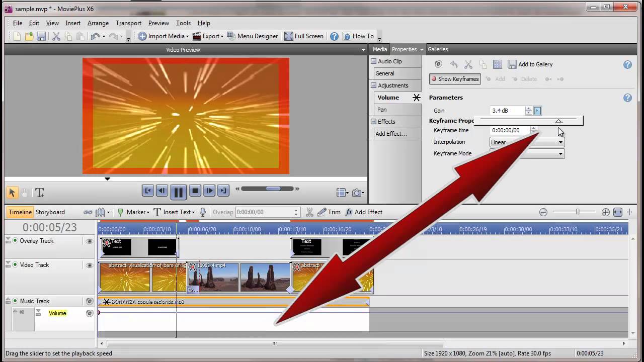This screenshot has width=644, height=362.
Task: Click the timeline zoom slider handle
Action: pyautogui.click(x=578, y=212)
